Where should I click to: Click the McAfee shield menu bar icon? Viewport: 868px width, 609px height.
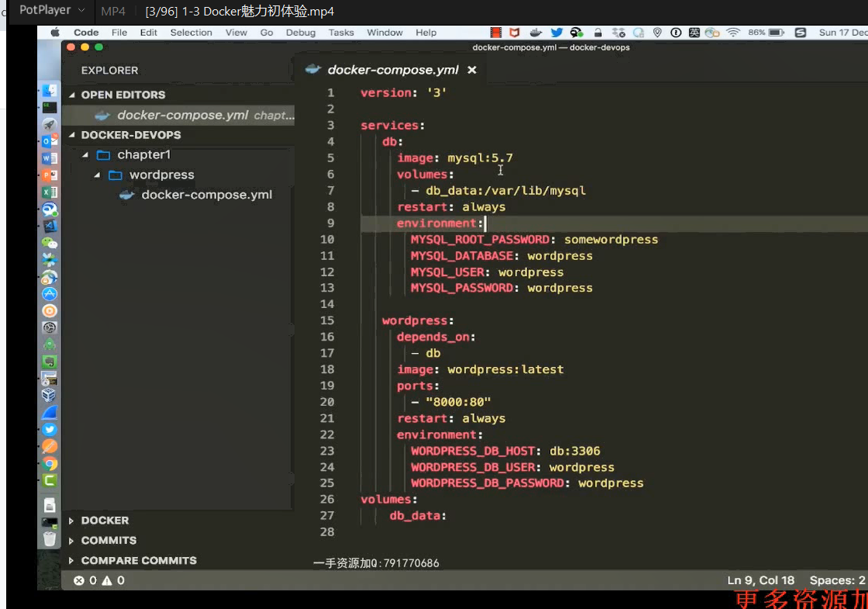(514, 33)
